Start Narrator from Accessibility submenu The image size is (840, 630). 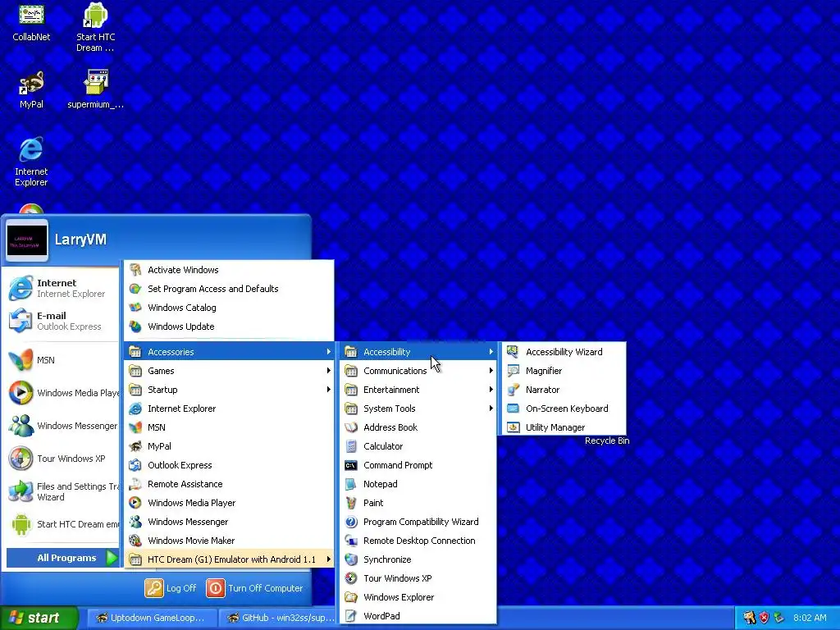tap(561, 390)
